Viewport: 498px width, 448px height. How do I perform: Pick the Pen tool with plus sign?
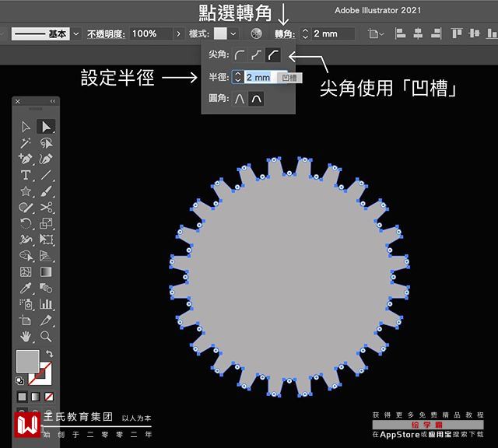pyautogui.click(x=26, y=159)
